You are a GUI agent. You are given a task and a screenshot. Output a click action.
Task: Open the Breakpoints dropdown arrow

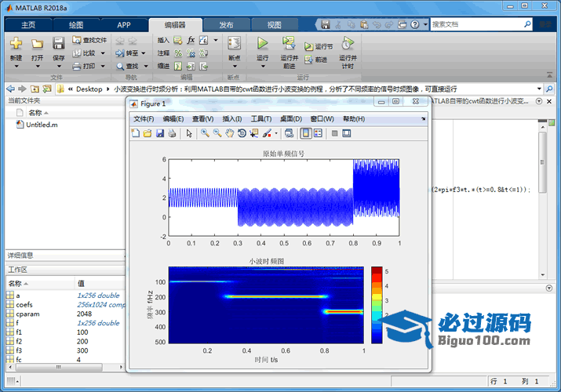tap(235, 66)
